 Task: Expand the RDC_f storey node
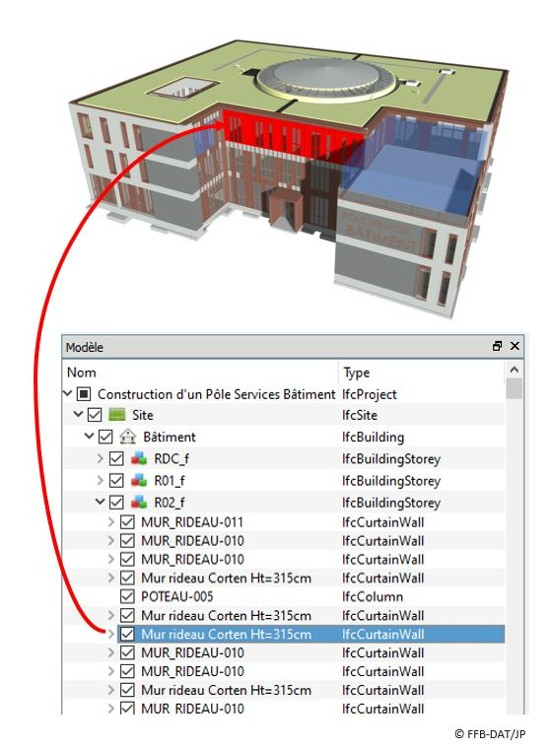(x=100, y=459)
